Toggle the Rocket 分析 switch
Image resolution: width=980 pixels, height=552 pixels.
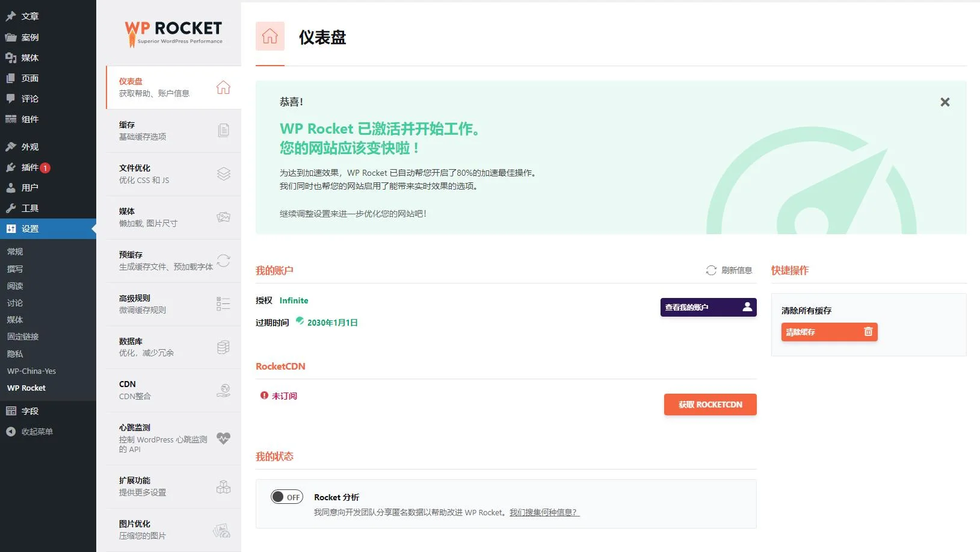coord(287,497)
